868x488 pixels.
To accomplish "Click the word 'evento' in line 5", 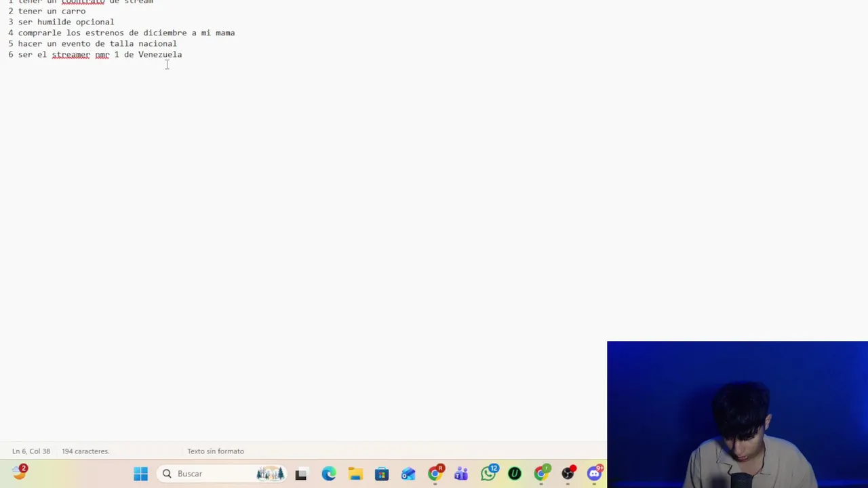I will click(76, 43).
